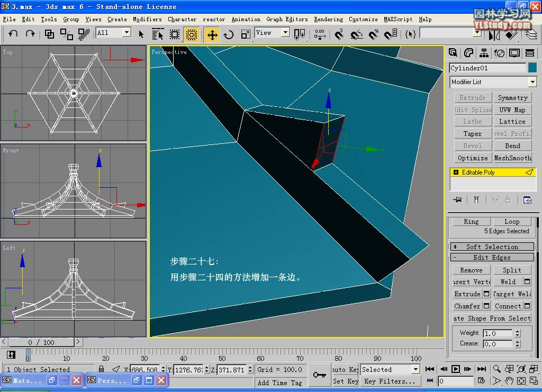The image size is (542, 392).
Task: Click the Undo arrow in the main toolbar
Action: 13,34
